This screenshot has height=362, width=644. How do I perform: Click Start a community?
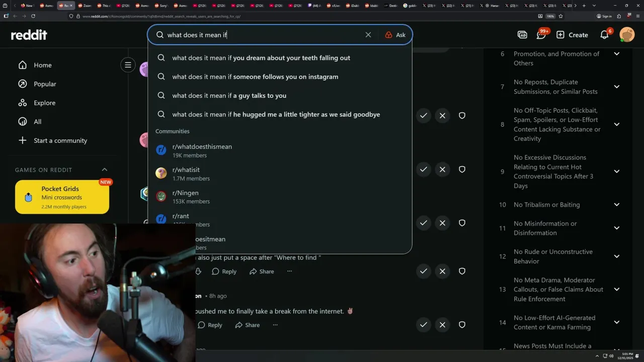(x=53, y=140)
